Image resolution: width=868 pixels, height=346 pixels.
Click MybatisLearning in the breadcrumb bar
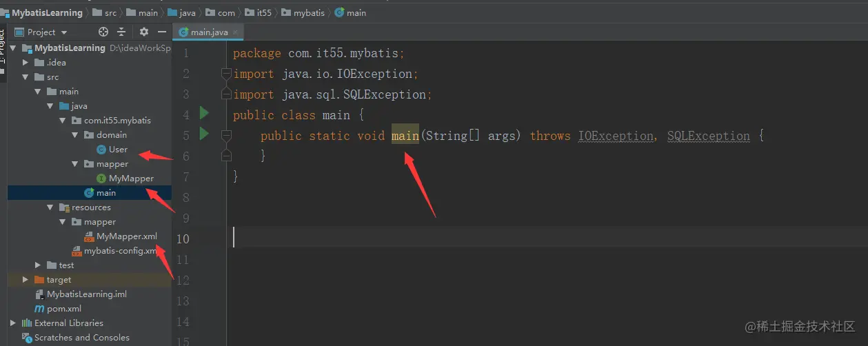(x=47, y=12)
